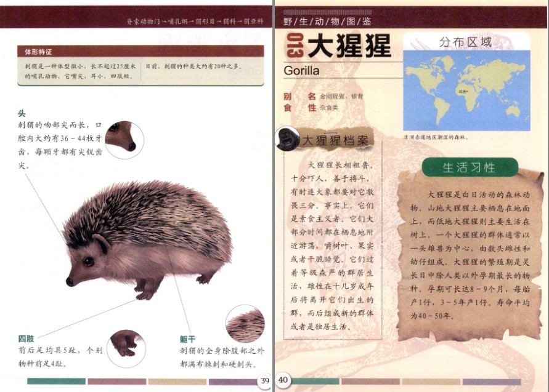
Task: Click the purple color bar on page 40 footer
Action: 492,382
